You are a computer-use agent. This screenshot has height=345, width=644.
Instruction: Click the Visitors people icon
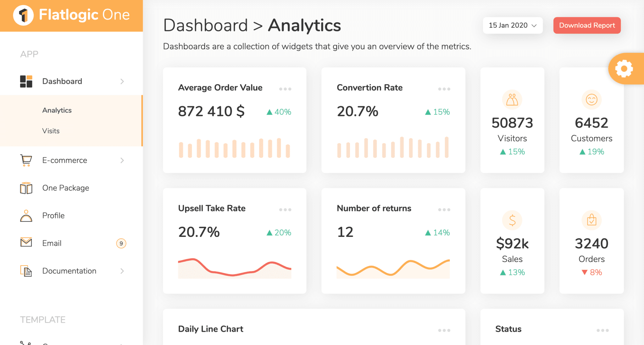(x=512, y=100)
